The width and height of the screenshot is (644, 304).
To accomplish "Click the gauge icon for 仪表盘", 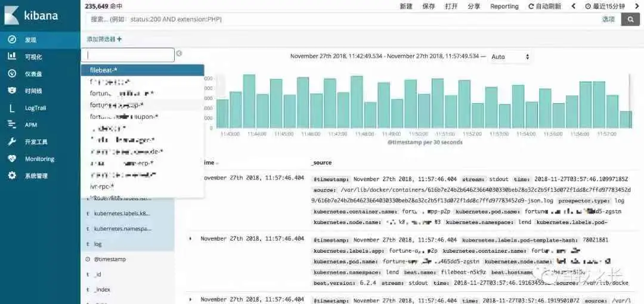I will [x=12, y=73].
